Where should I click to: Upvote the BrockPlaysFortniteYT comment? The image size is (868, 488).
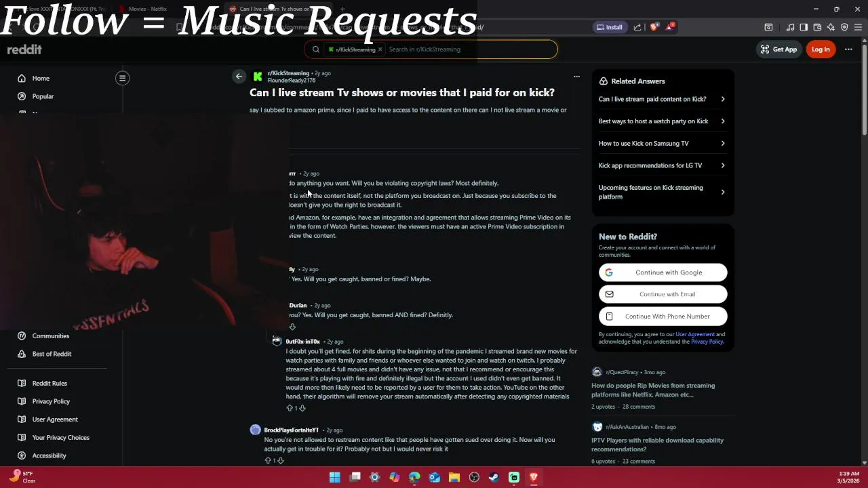(x=268, y=460)
